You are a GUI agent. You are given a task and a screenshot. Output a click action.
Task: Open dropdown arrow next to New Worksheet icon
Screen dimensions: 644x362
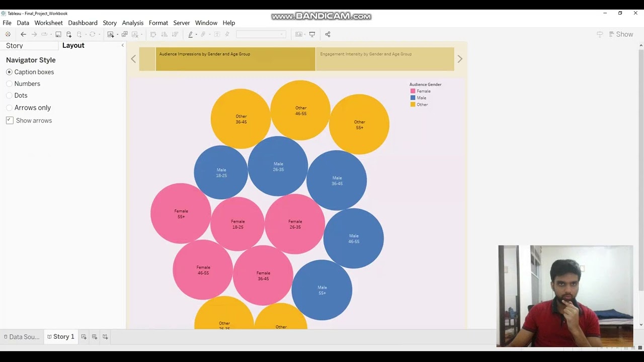117,34
